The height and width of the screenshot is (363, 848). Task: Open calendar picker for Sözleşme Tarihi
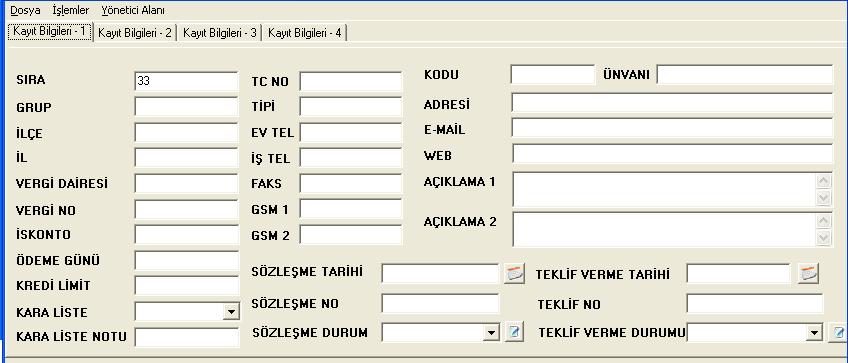coord(514,274)
